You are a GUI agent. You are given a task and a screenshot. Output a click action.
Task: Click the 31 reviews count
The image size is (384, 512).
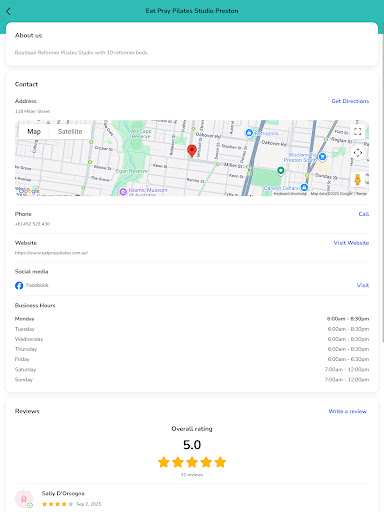pyautogui.click(x=192, y=475)
